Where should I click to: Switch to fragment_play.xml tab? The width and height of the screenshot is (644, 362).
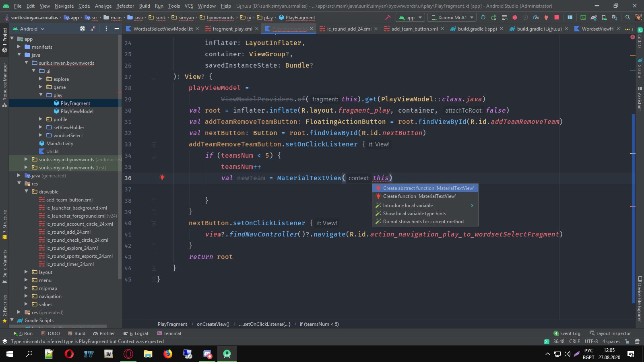coord(232,29)
